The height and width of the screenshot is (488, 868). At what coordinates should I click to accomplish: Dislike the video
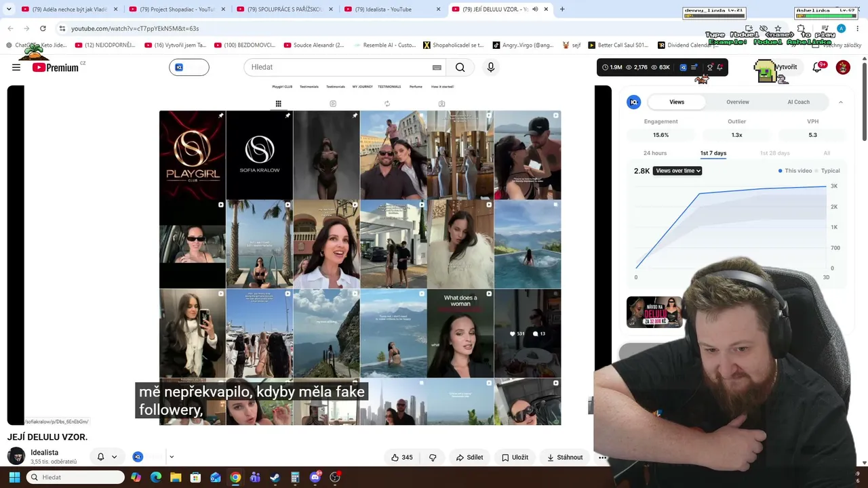433,457
